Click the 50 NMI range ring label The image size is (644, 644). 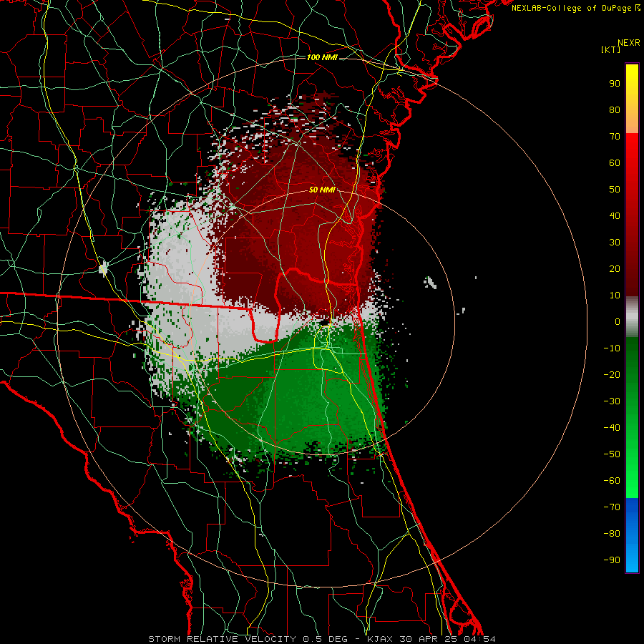coord(322,190)
